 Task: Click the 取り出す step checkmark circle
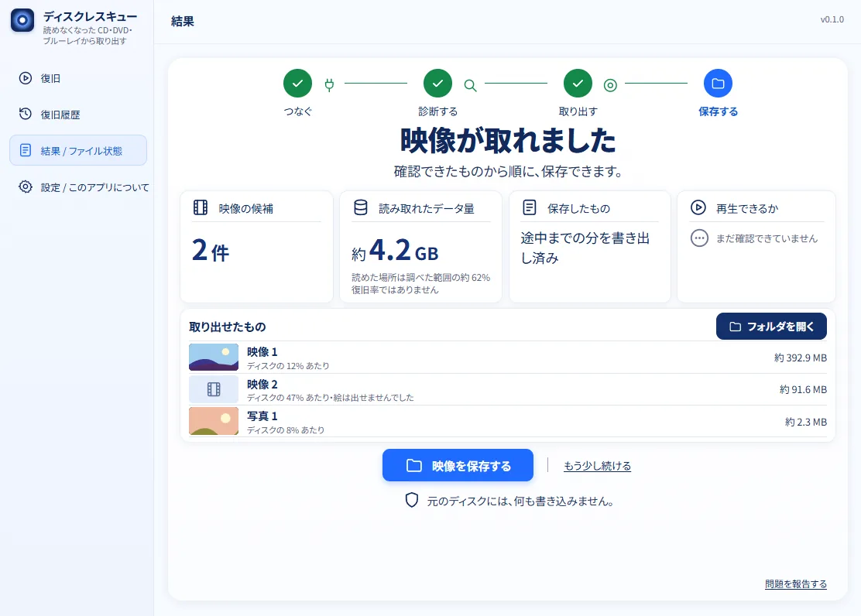pos(578,84)
